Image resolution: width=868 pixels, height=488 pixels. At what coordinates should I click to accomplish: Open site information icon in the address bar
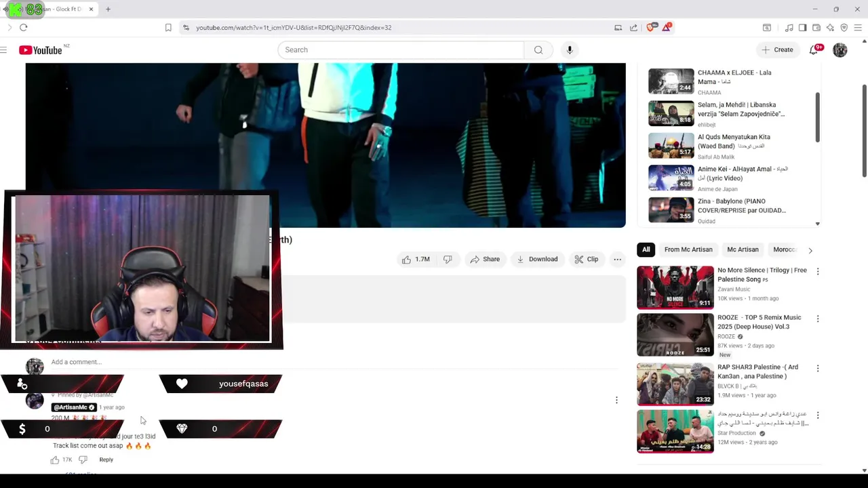pos(186,28)
